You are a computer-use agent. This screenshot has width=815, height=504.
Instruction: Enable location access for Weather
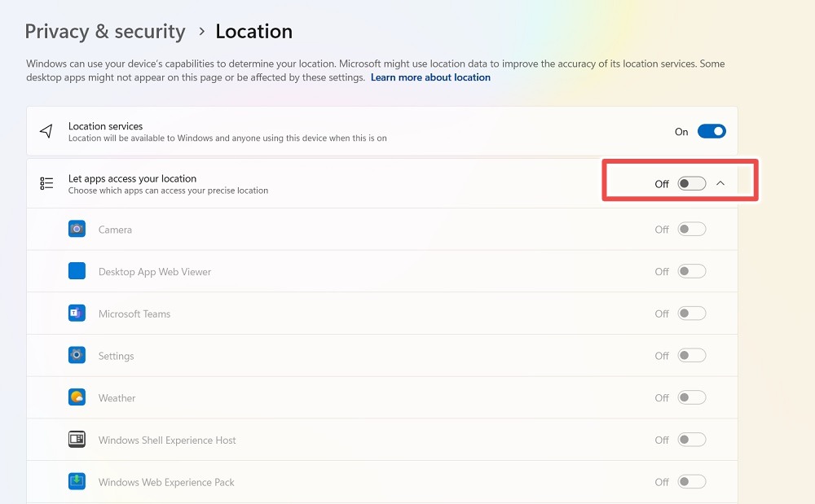click(692, 397)
